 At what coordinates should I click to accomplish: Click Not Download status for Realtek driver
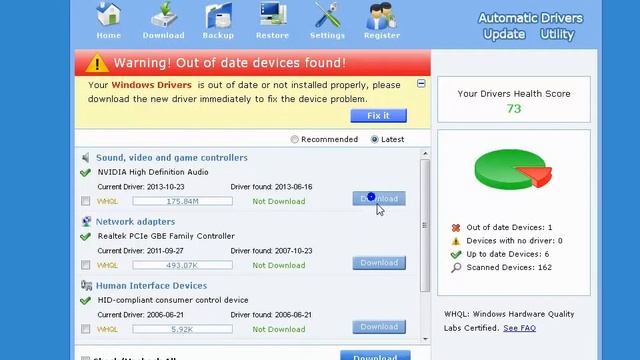pyautogui.click(x=279, y=265)
